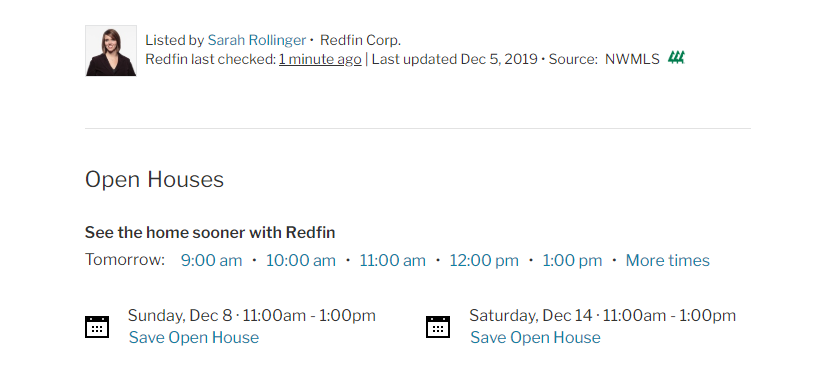The image size is (819, 389).
Task: Pick the 12:00 pm tour time
Action: (x=484, y=260)
